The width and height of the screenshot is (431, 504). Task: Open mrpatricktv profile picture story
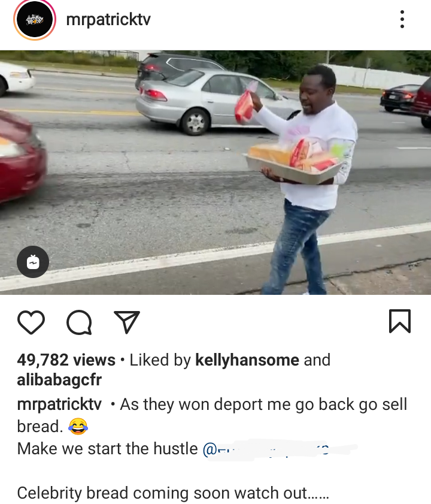tap(35, 20)
